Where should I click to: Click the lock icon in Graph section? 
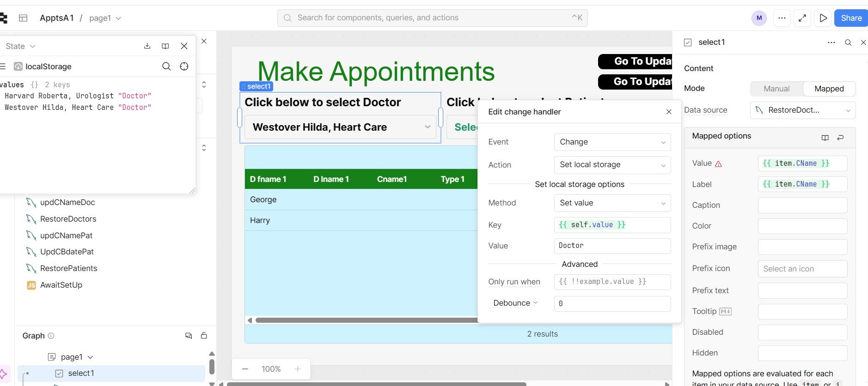click(x=204, y=336)
